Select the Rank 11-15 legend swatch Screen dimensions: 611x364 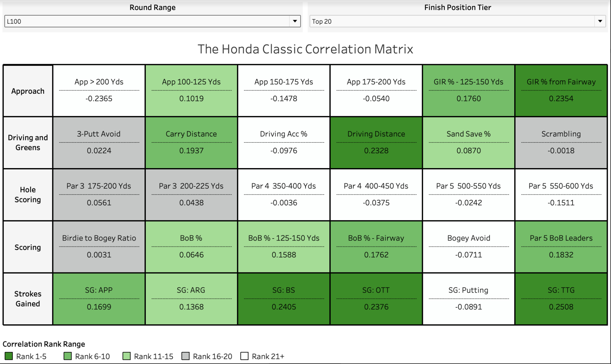tap(127, 356)
